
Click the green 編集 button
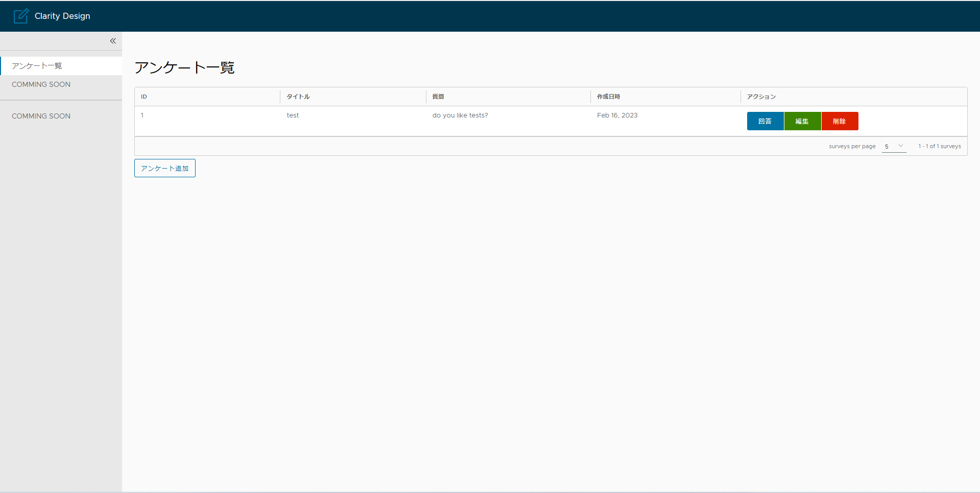(802, 121)
